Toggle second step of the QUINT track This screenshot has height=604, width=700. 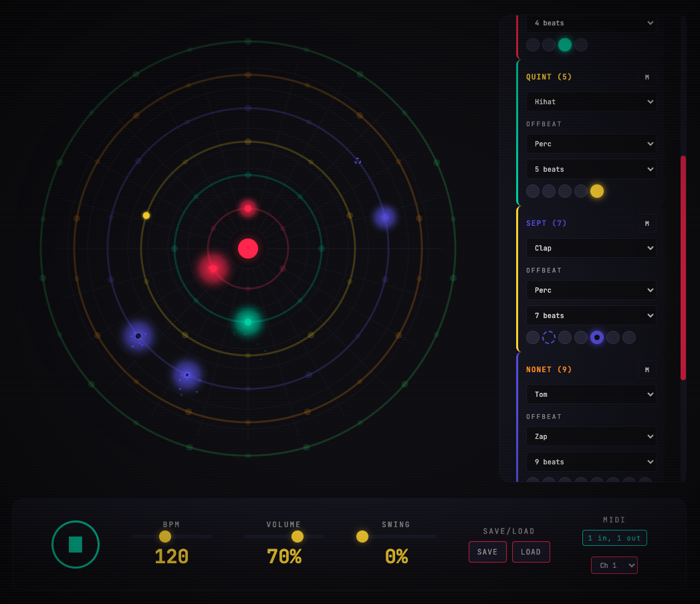click(x=549, y=191)
